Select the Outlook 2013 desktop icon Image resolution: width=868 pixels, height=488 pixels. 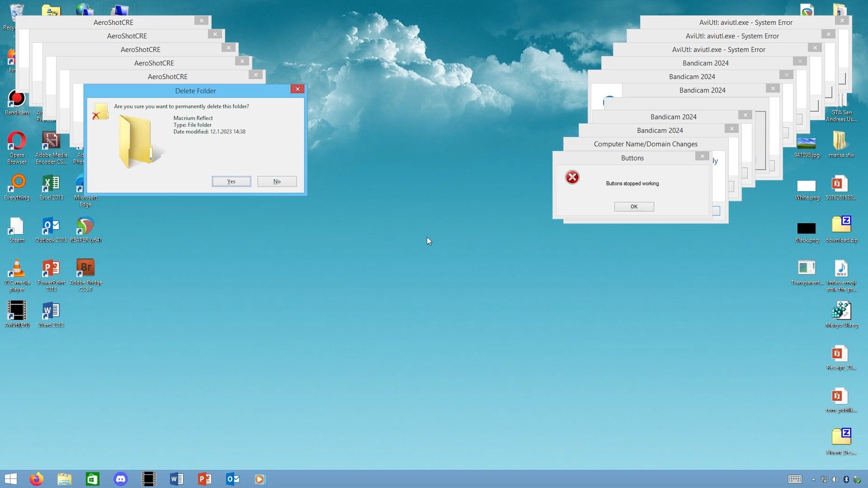coord(51,230)
